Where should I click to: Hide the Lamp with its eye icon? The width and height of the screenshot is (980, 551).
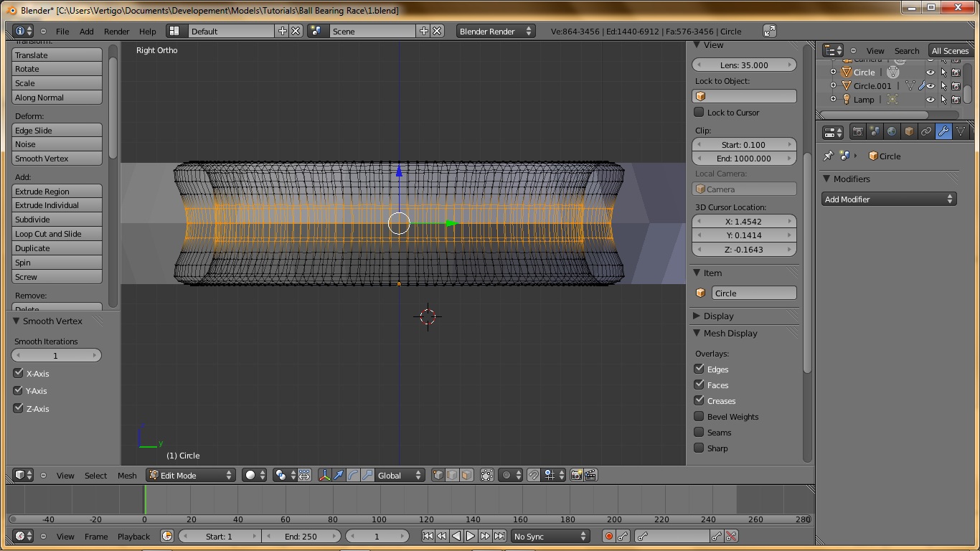click(930, 100)
